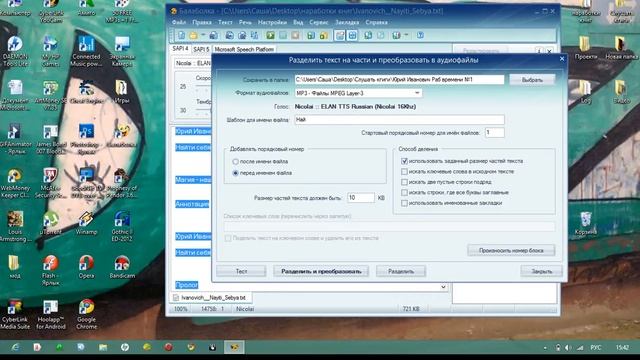This screenshot has height=360, width=640.
Task: Launch Opera from the desktop
Action: coord(86,267)
